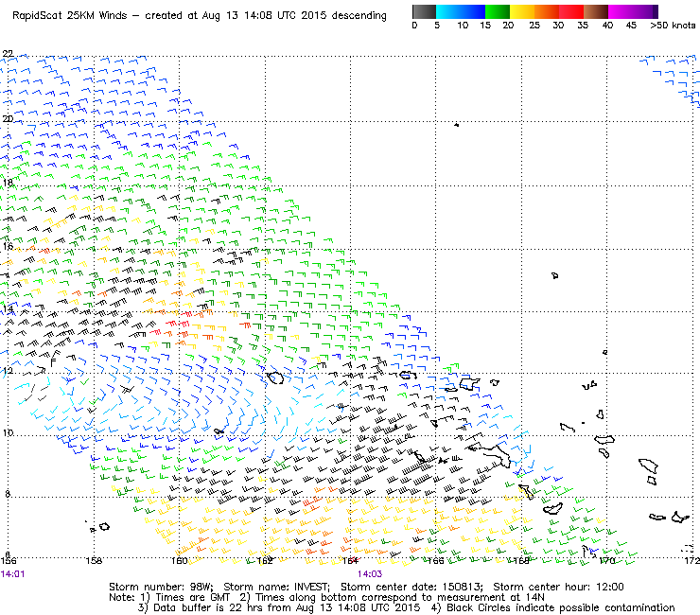Viewport: 700px width, 615px height.
Task: Click the longitude axis label '166'
Action: (x=436, y=560)
